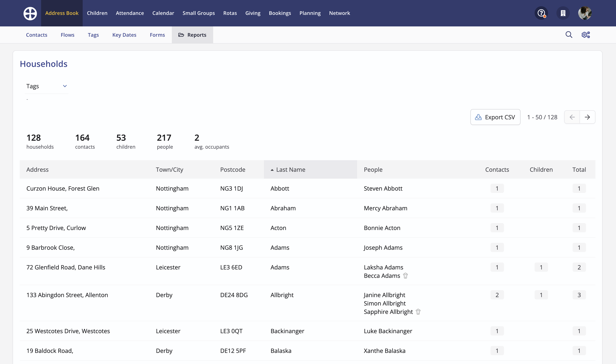Click the Households report heading

click(43, 64)
